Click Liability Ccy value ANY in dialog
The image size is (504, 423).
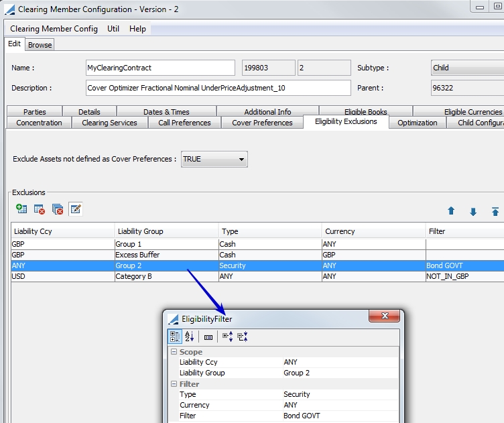pos(340,362)
